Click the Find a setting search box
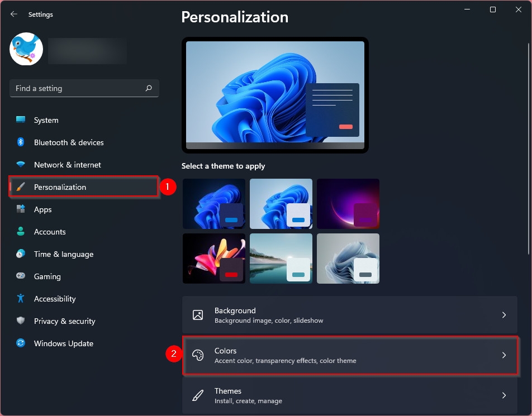Screen dimensions: 532x416 [84, 88]
